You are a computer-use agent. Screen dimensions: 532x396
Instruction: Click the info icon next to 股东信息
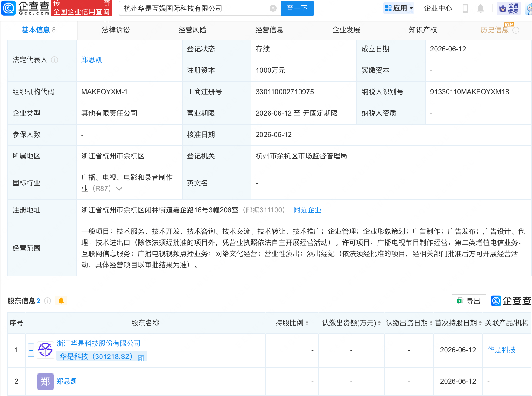tap(48, 301)
